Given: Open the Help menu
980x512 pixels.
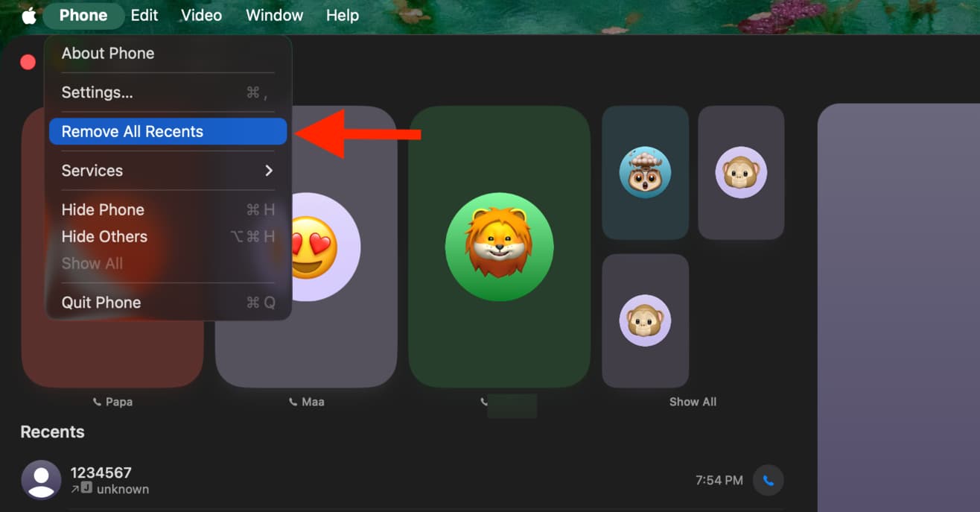Looking at the screenshot, I should (x=343, y=16).
